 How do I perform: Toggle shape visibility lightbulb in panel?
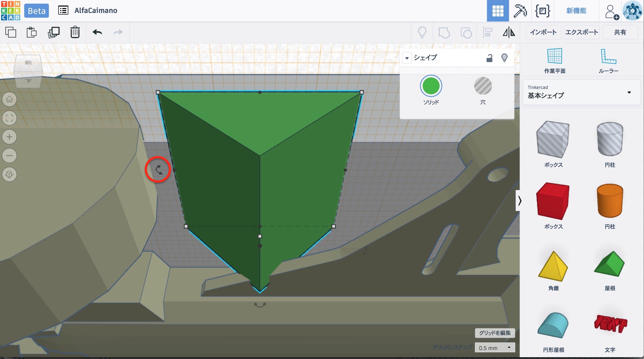pyautogui.click(x=504, y=58)
